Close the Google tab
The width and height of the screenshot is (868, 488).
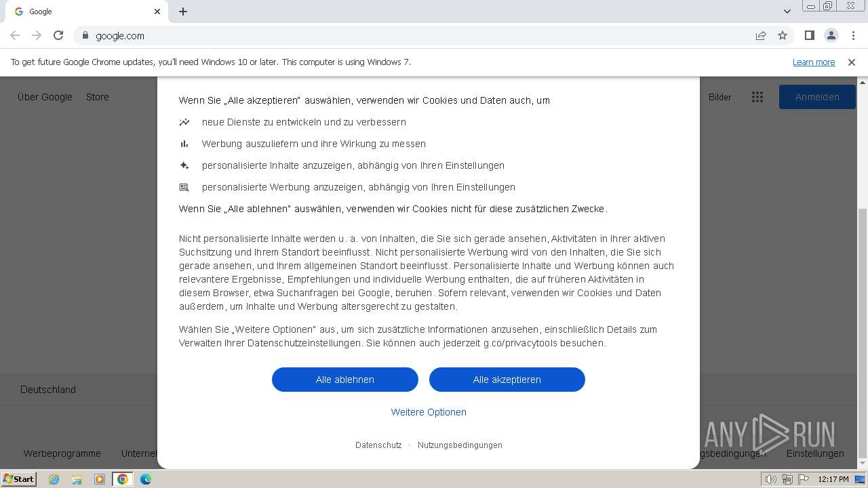point(157,12)
